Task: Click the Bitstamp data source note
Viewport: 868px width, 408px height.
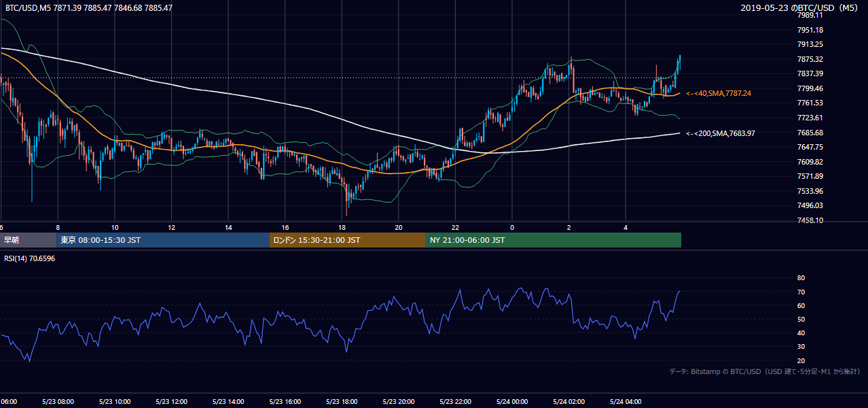Action: 765,371
